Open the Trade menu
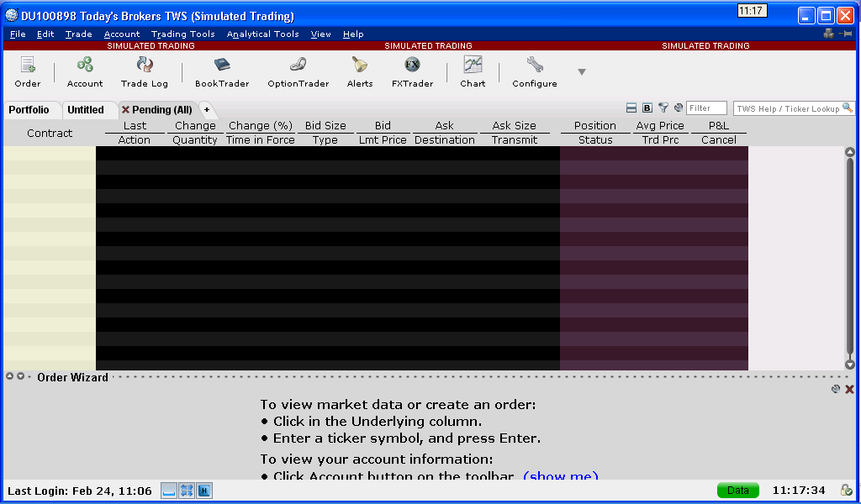861x504 pixels. coord(78,34)
